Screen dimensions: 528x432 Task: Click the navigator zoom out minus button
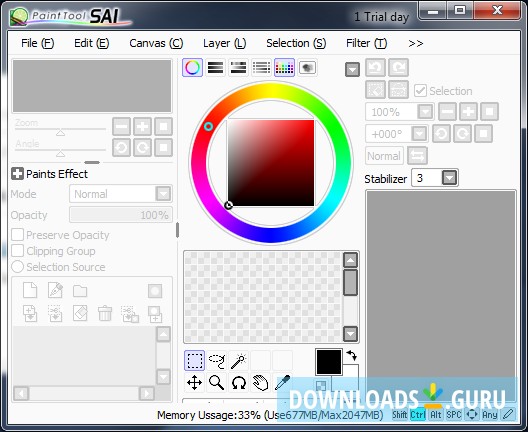(122, 126)
